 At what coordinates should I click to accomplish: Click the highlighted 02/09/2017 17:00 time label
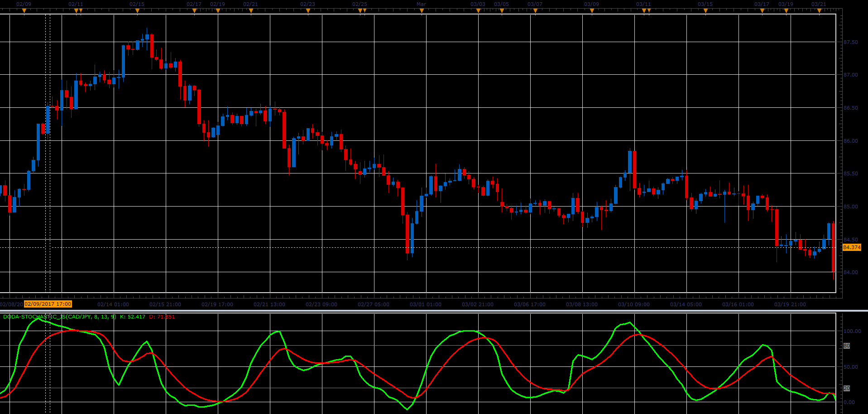point(48,304)
